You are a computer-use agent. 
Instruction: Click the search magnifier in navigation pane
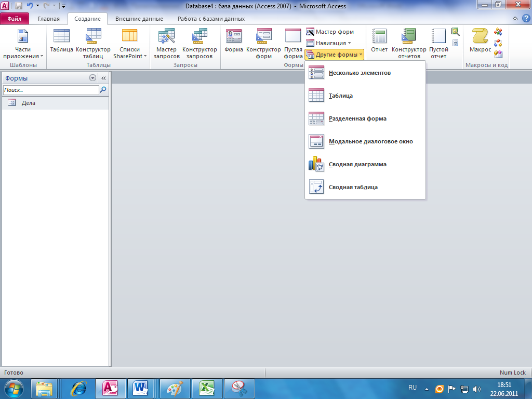pyautogui.click(x=103, y=90)
